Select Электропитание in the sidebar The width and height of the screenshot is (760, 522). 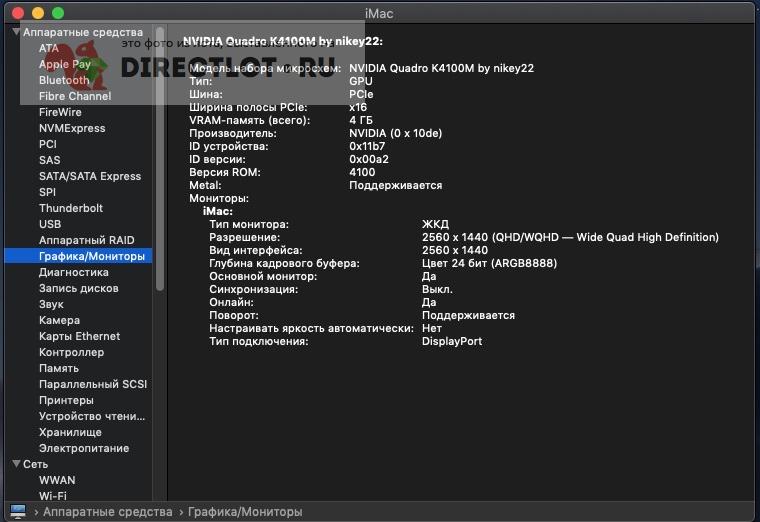[x=84, y=448]
